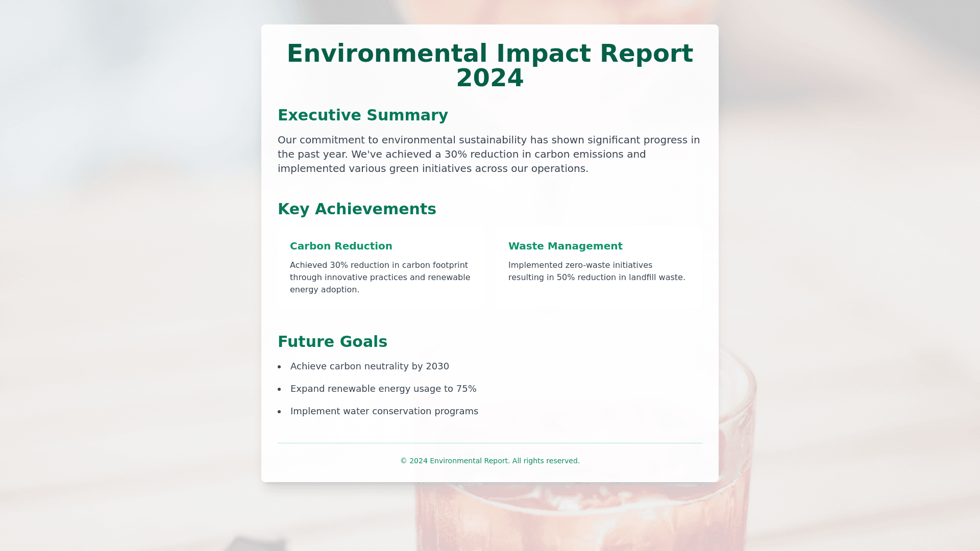
Task: Click the Waste Management card title
Action: tap(565, 246)
